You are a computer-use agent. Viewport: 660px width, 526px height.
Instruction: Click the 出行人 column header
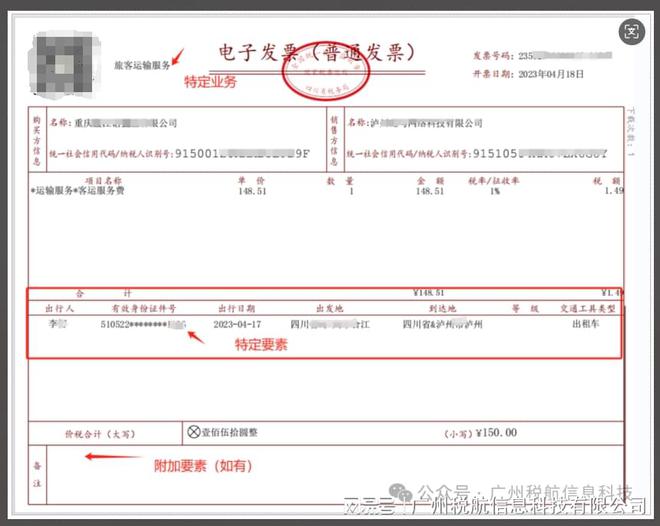tap(59, 308)
